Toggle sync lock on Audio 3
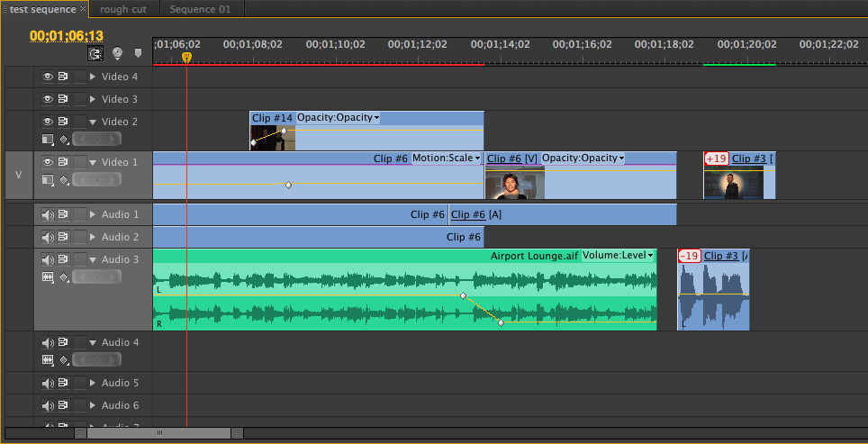Screen dimensions: 868x444 coord(62,259)
